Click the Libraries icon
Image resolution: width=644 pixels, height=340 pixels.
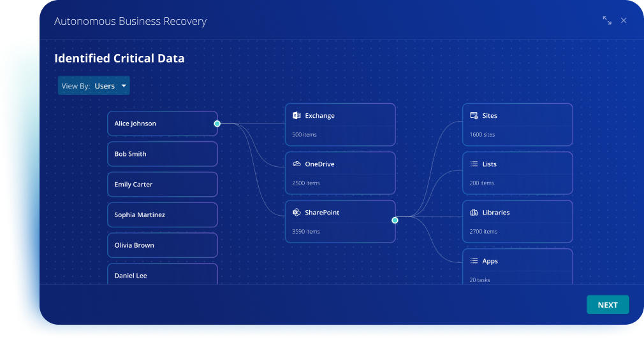pyautogui.click(x=474, y=213)
